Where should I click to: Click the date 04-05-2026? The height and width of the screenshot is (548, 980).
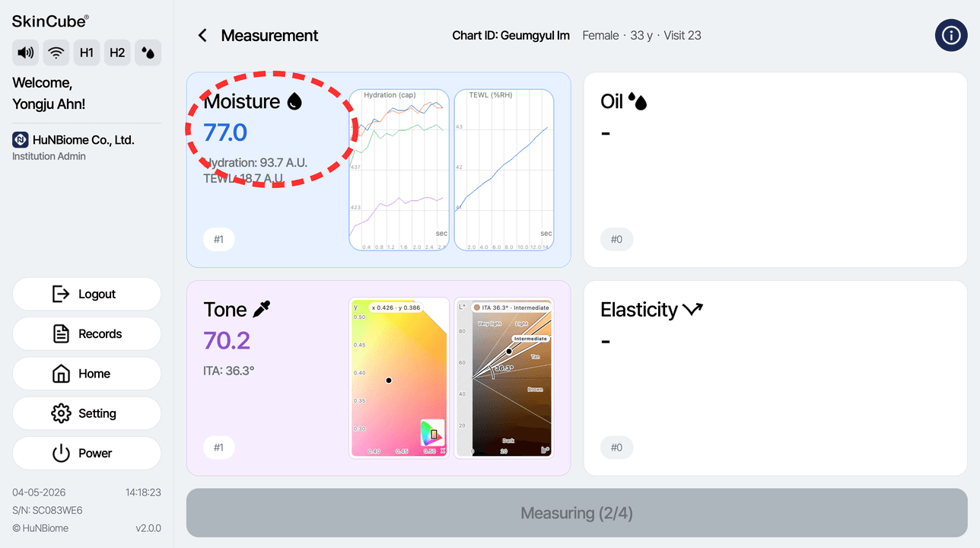pyautogui.click(x=40, y=492)
